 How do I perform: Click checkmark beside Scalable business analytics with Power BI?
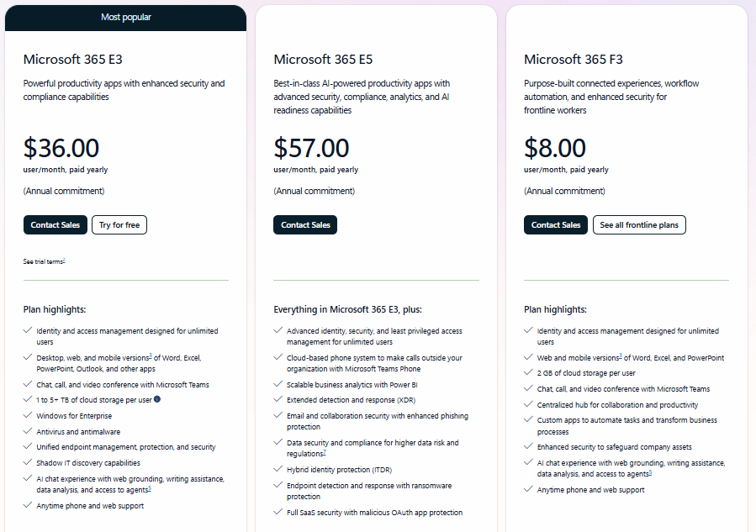pyautogui.click(x=278, y=384)
